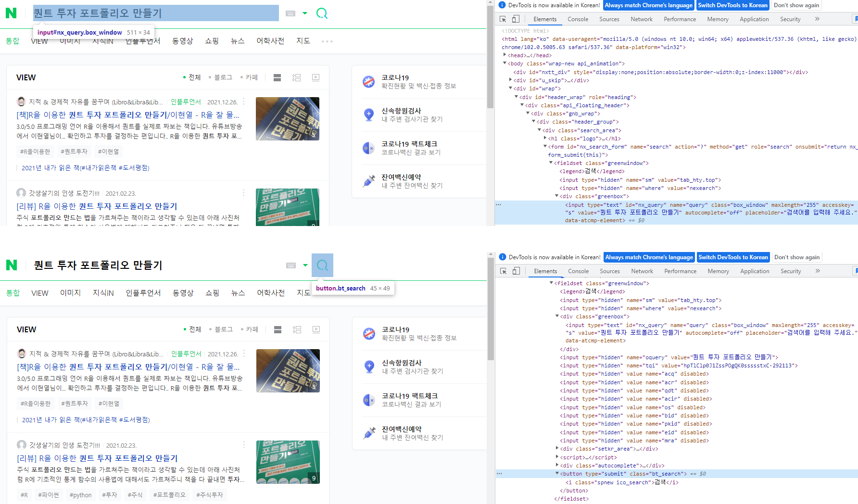Show more DevTools tabs with >> in the upper capture
This screenshot has width=858, height=504.
817,19
